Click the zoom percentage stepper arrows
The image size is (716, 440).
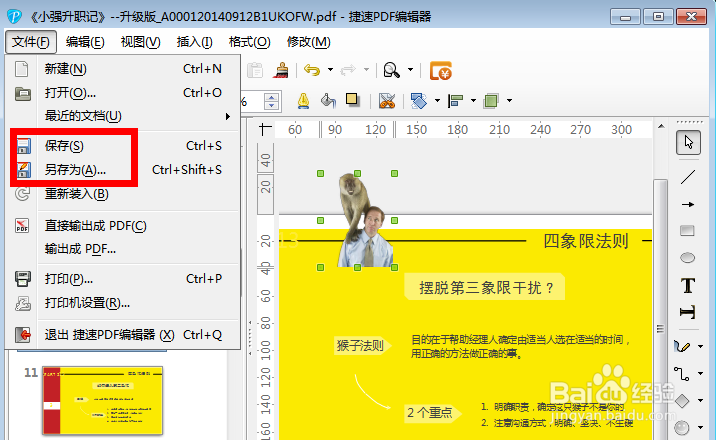coord(272,101)
